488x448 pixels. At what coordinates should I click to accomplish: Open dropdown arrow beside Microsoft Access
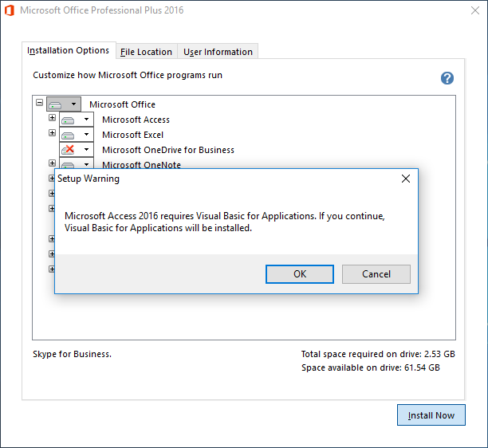[86, 120]
